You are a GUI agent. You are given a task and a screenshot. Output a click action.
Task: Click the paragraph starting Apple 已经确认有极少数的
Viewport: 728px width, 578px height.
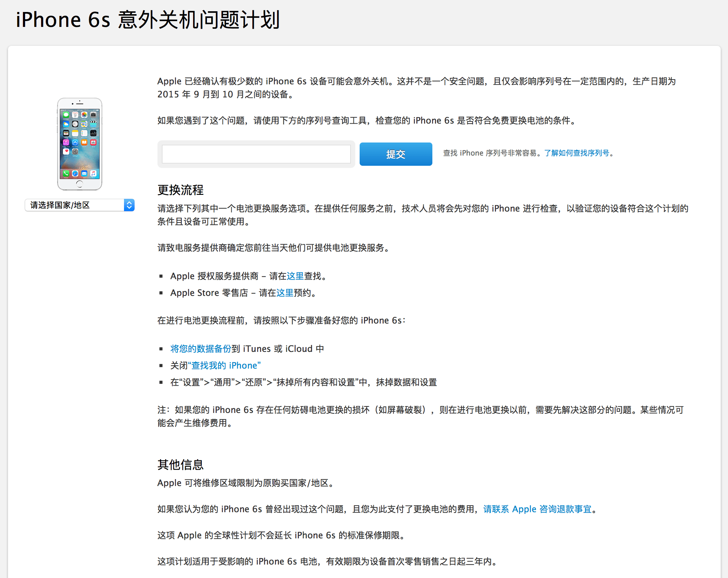(417, 88)
